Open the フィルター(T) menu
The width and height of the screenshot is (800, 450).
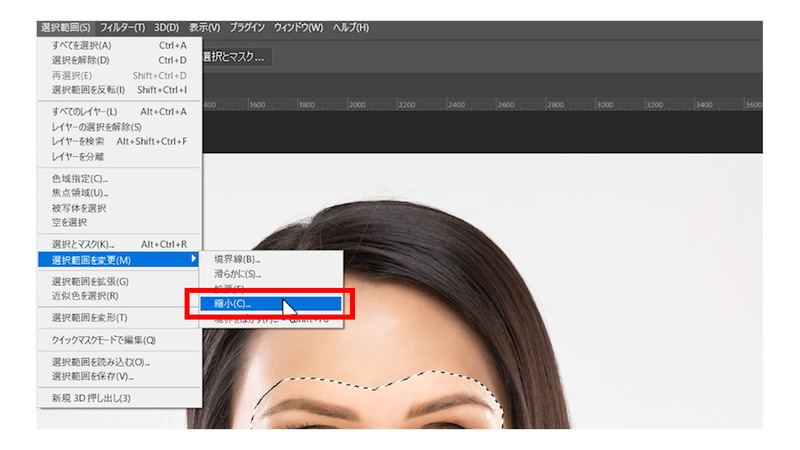122,28
